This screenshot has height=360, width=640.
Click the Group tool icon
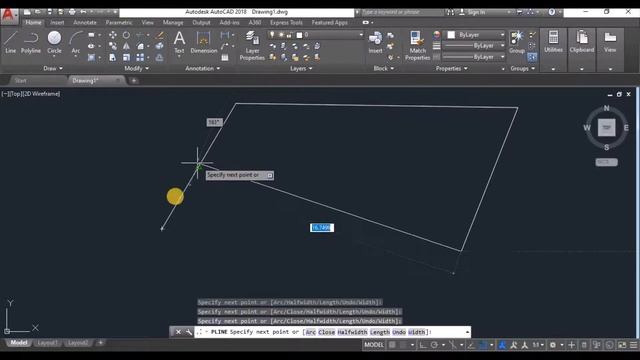(517, 42)
